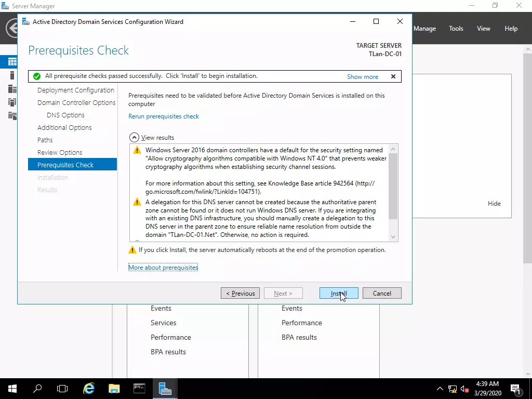Open Performance in left server tile
Screen dimensions: 532x399
point(170,337)
